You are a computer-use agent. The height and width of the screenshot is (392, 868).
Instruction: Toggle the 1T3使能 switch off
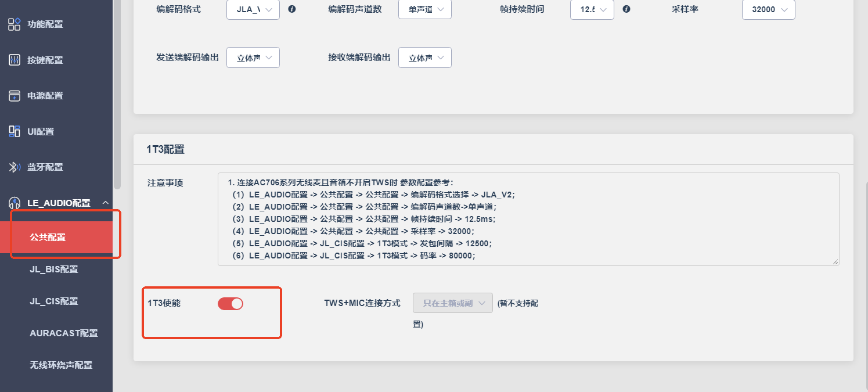[230, 303]
